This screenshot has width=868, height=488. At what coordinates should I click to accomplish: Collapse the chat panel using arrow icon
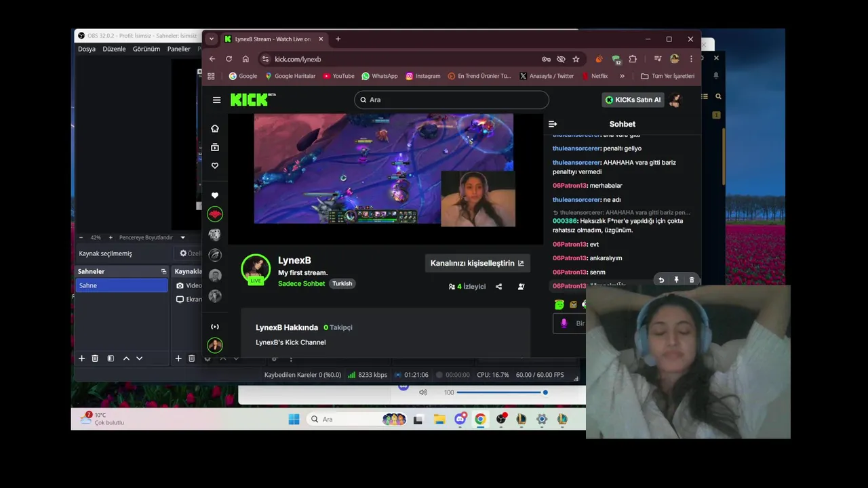(x=553, y=124)
